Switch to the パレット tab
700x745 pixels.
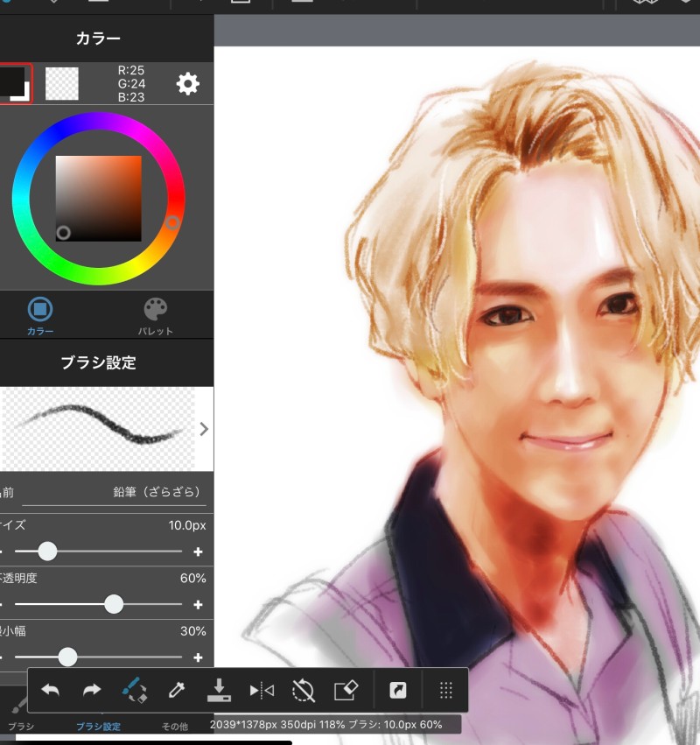(155, 316)
